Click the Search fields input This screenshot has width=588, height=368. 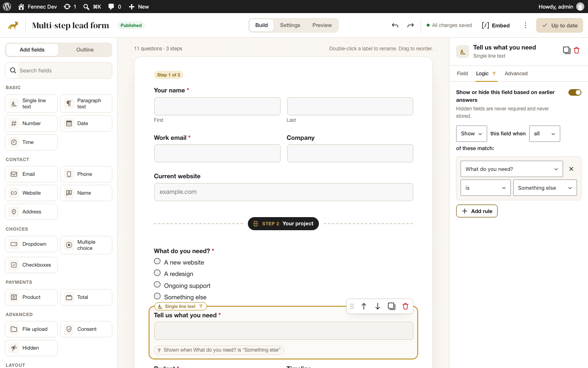58,70
